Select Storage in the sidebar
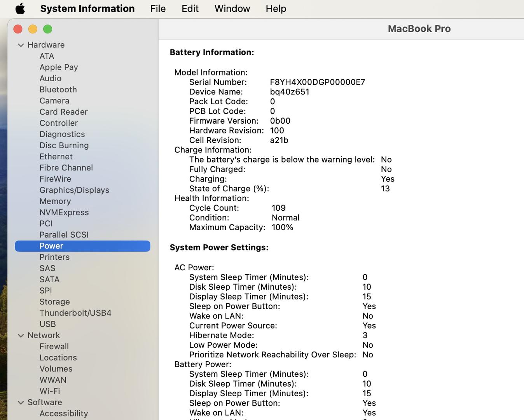This screenshot has width=524, height=420. click(x=55, y=302)
